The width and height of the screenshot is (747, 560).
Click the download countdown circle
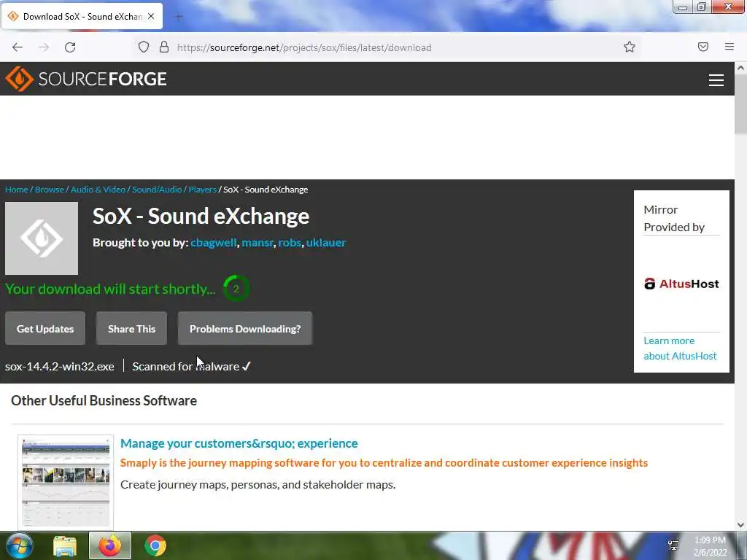coord(236,289)
